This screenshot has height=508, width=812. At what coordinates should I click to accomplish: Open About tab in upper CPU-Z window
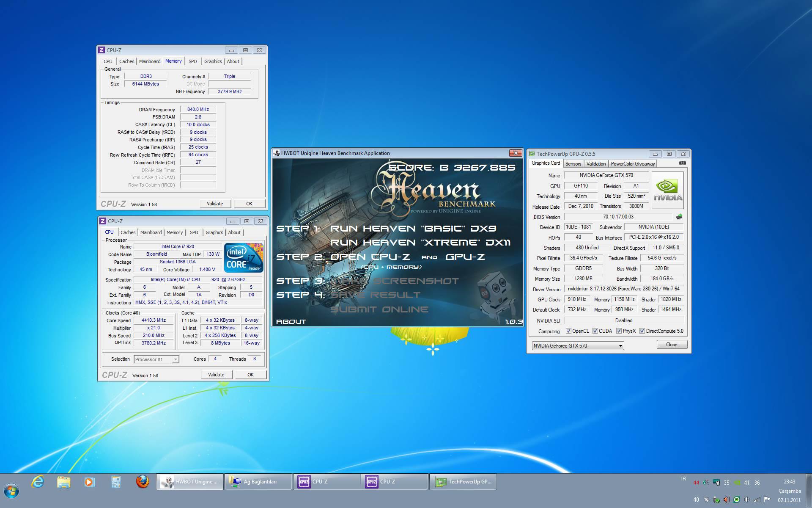coord(233,61)
